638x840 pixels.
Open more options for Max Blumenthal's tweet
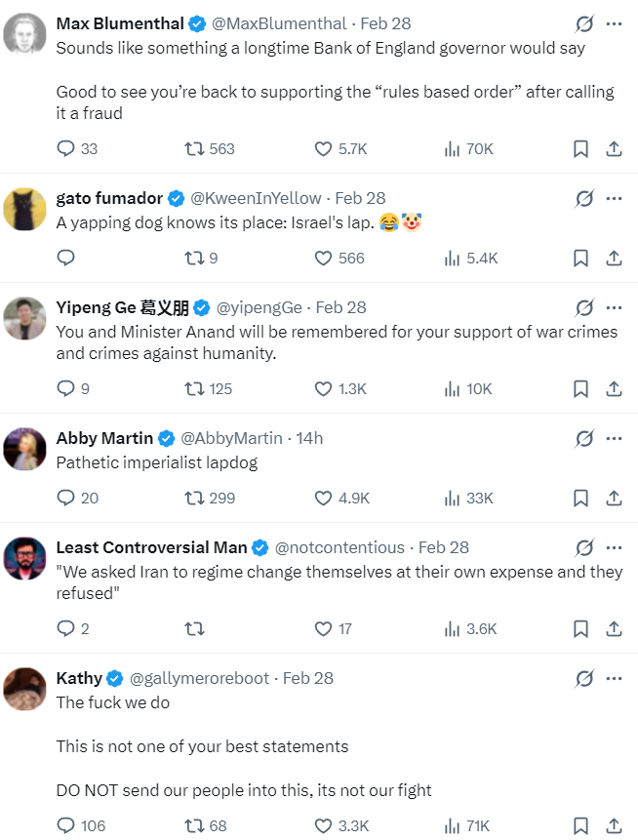point(614,23)
